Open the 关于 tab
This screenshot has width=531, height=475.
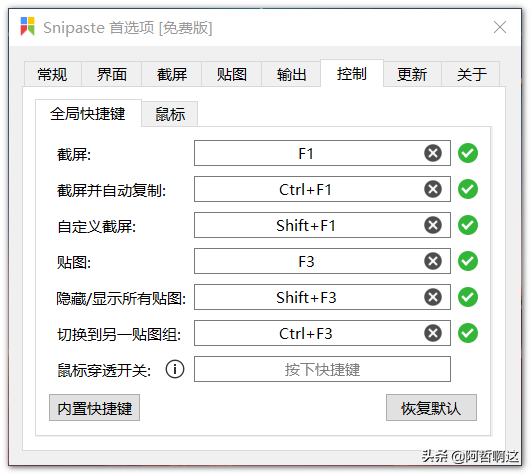click(x=471, y=74)
